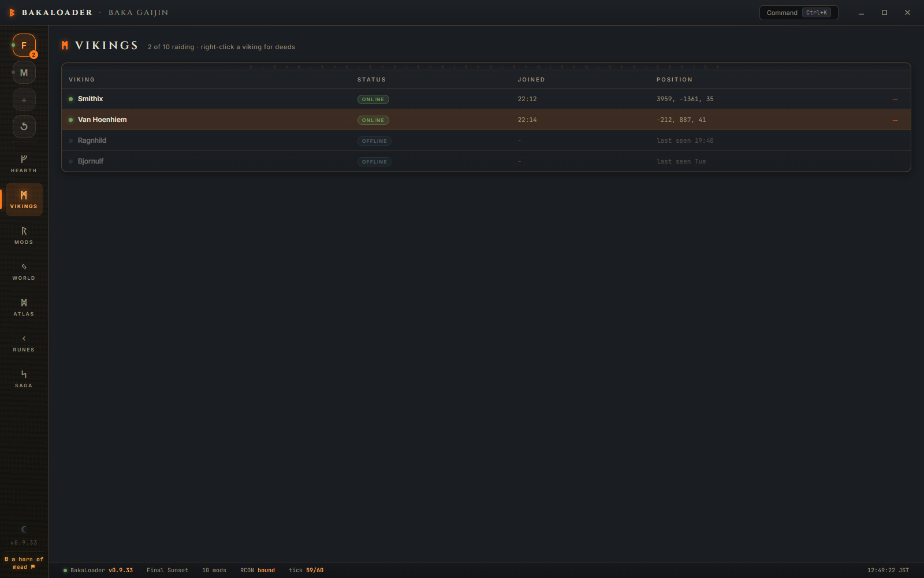This screenshot has height=578, width=924.
Task: Click the STATUS column header
Action: pyautogui.click(x=371, y=80)
